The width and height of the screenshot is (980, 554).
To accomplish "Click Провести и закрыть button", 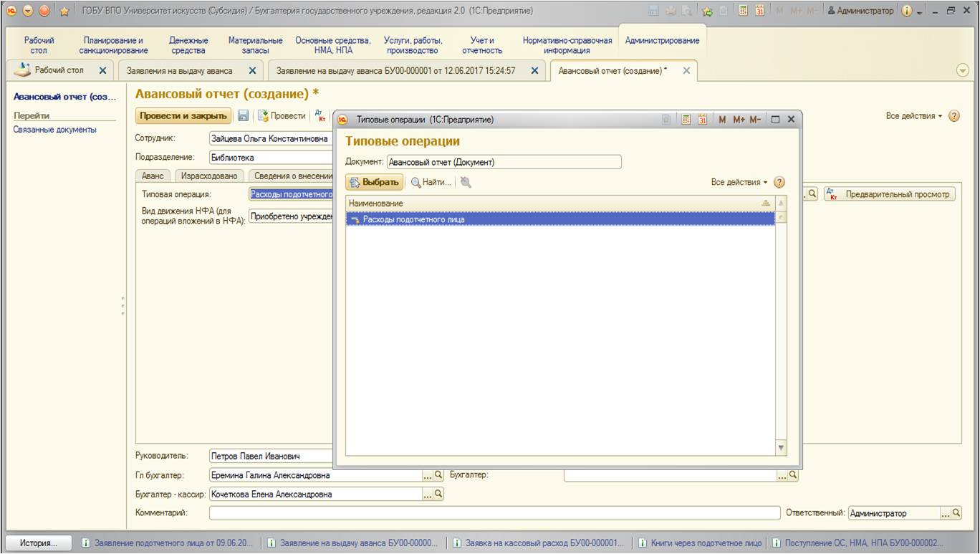I will coord(183,116).
